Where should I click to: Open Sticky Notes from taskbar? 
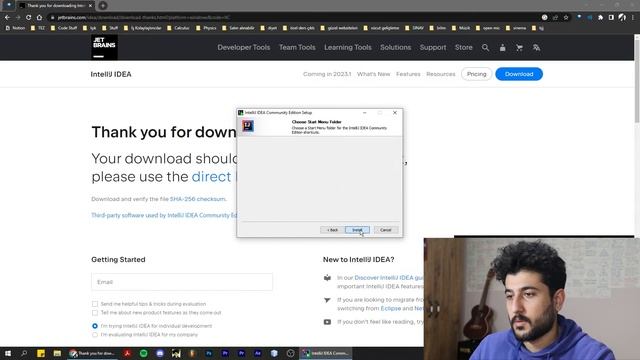41,353
